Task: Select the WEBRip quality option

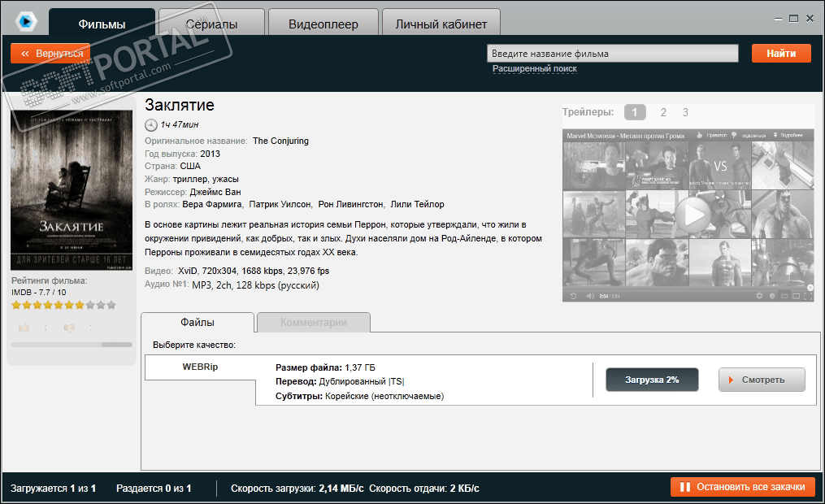Action: click(x=200, y=367)
